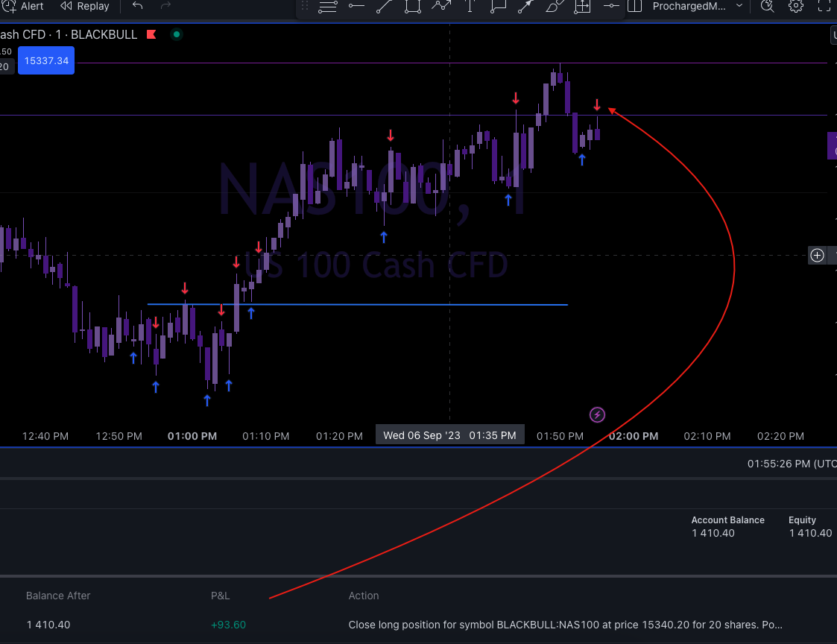Select the trend line tool
This screenshot has height=644, width=837.
384,7
